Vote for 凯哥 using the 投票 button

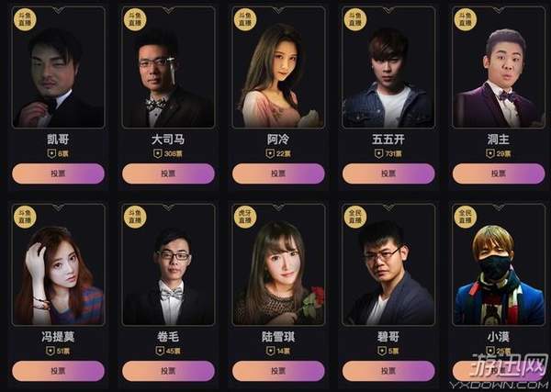point(59,174)
